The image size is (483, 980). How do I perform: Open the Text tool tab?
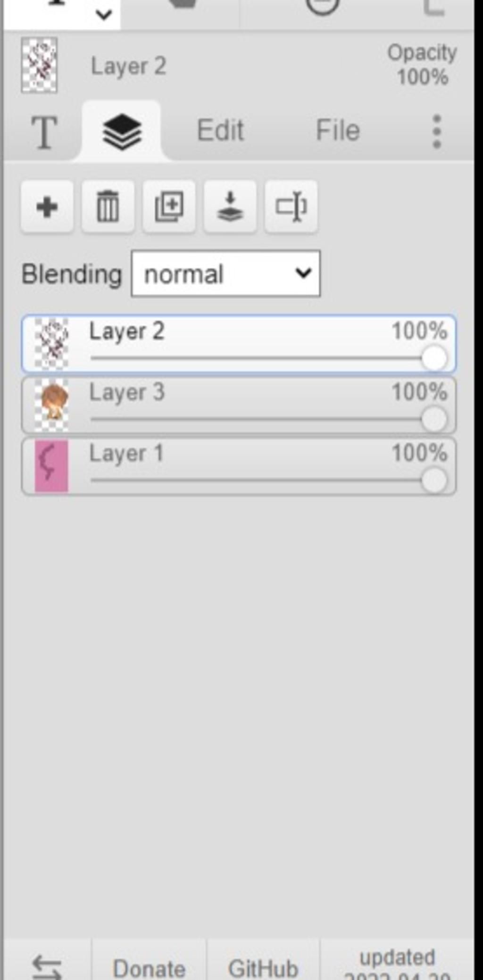pyautogui.click(x=44, y=132)
